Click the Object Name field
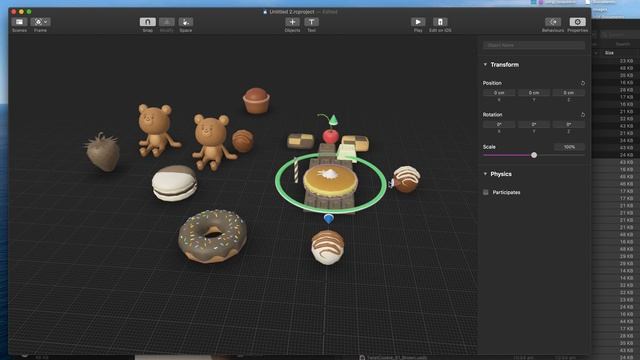Screen dimensions: 640x360 pos(534,45)
